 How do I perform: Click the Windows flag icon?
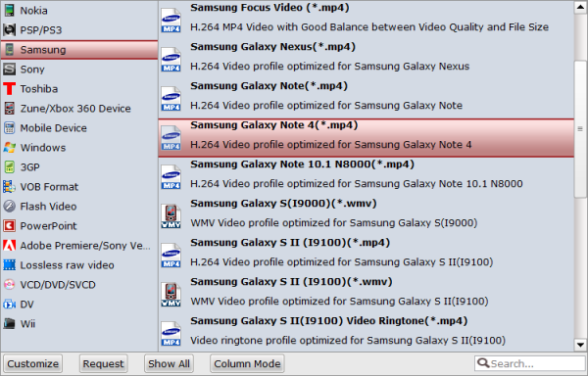point(10,148)
